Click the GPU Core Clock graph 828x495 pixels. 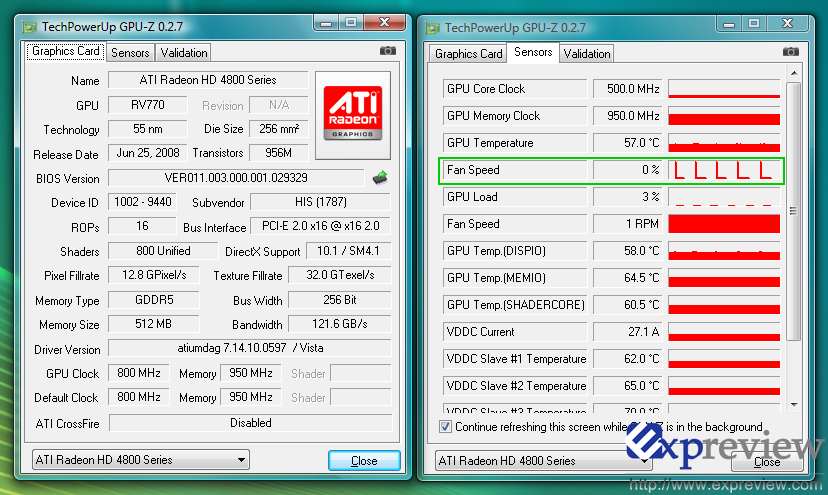coord(724,89)
